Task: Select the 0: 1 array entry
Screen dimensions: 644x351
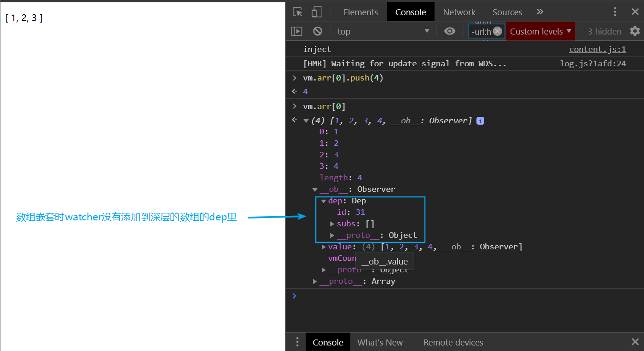Action: pyautogui.click(x=329, y=132)
